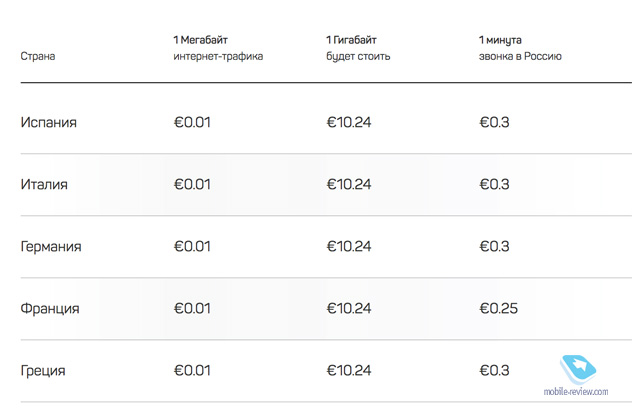
Task: Click the 1 Гигабайт будет стоить header
Action: [x=358, y=48]
